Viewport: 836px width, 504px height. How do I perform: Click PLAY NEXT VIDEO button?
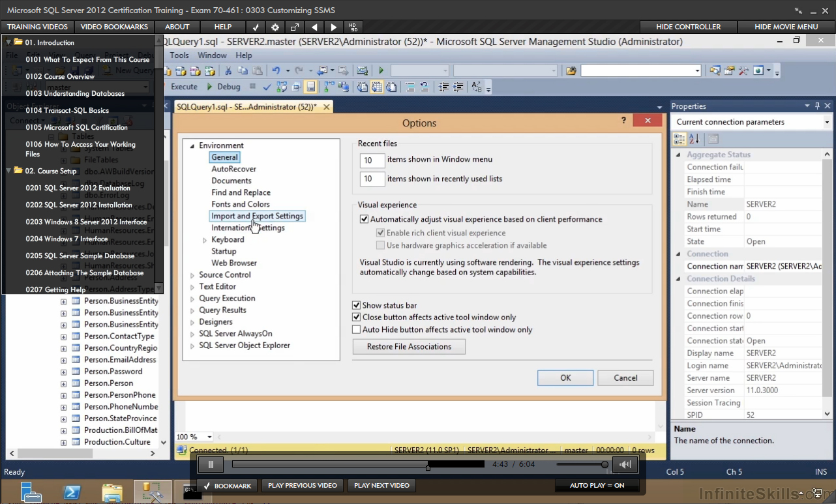[381, 486]
